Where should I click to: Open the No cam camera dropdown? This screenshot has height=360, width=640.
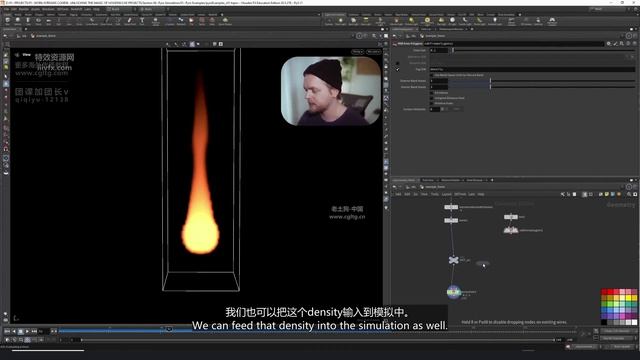click(x=373, y=52)
